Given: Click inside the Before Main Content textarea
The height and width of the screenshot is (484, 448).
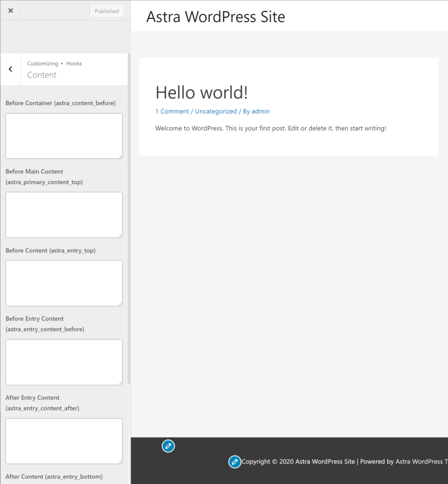Looking at the screenshot, I should (64, 215).
